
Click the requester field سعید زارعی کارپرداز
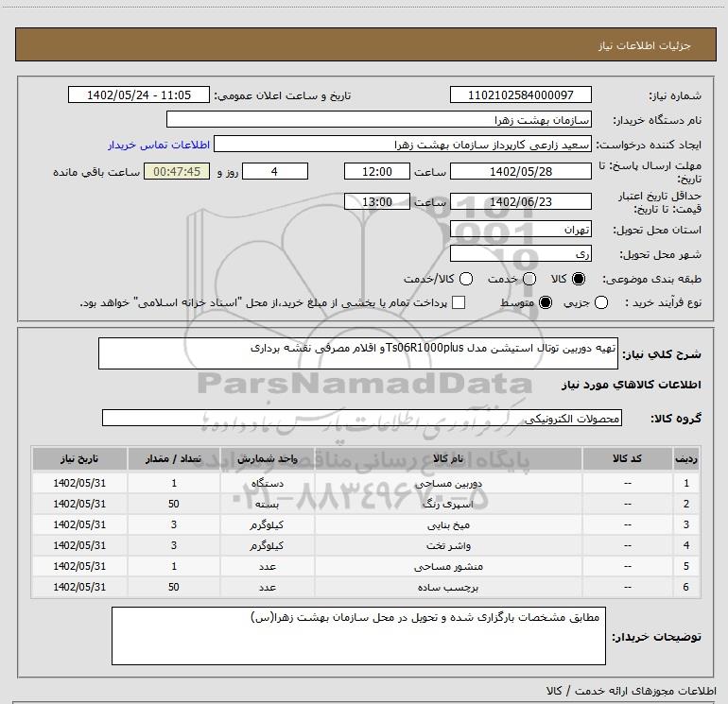tap(403, 145)
